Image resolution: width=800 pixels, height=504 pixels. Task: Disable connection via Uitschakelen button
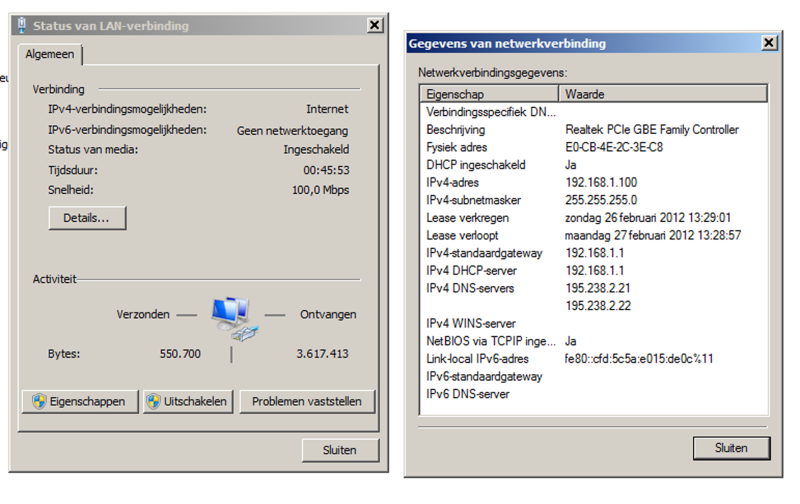click(x=188, y=401)
